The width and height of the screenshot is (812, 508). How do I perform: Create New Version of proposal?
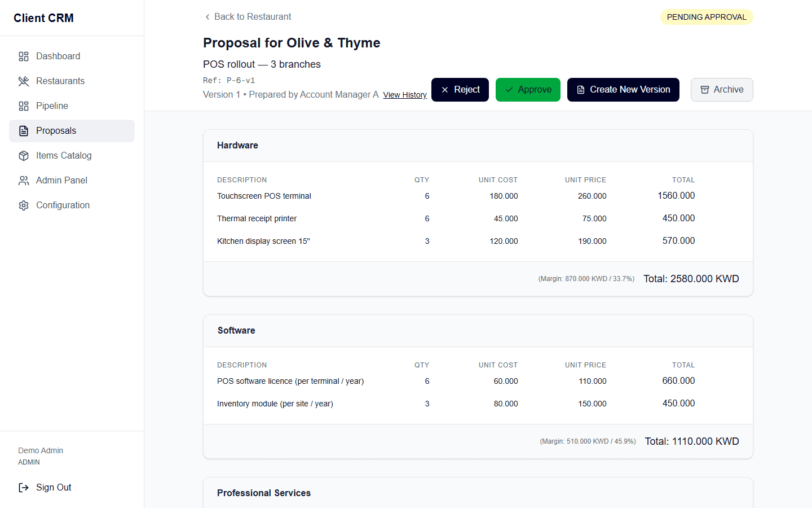pos(623,90)
